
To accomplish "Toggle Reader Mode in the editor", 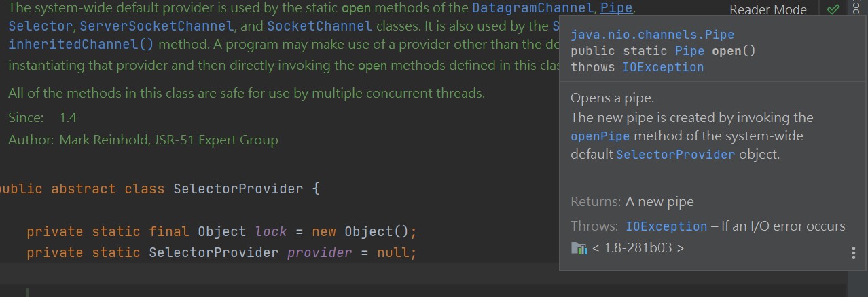I will (767, 10).
